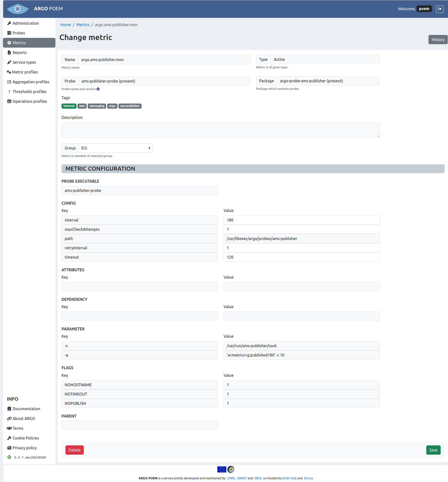Click the European Union flag logo in footer
448x482 pixels.
[x=221, y=469]
